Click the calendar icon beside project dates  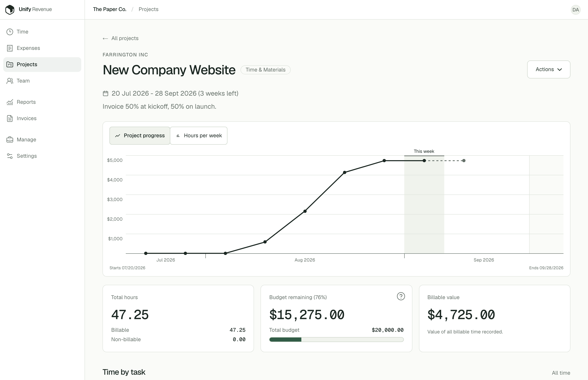pyautogui.click(x=106, y=94)
